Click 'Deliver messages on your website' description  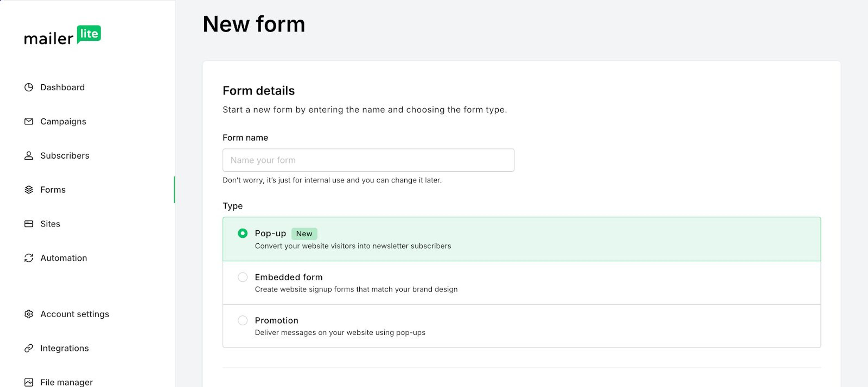point(340,332)
